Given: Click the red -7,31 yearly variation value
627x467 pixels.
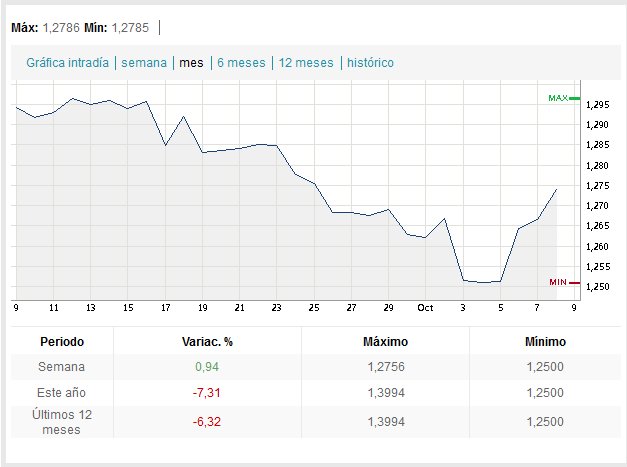Looking at the screenshot, I should [207, 392].
